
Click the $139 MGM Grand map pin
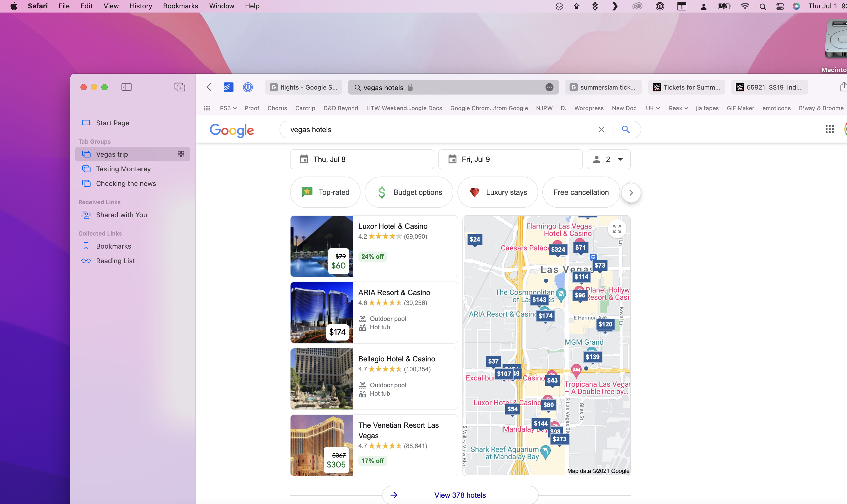tap(593, 357)
